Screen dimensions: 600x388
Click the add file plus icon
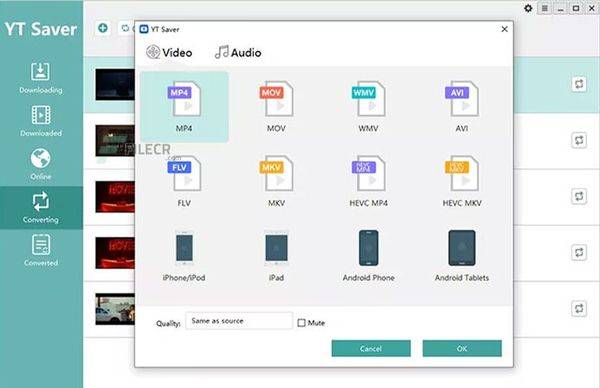pyautogui.click(x=103, y=28)
